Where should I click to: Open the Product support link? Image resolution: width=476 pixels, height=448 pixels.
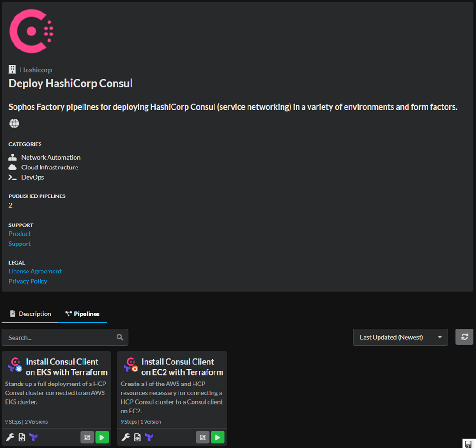click(x=20, y=234)
